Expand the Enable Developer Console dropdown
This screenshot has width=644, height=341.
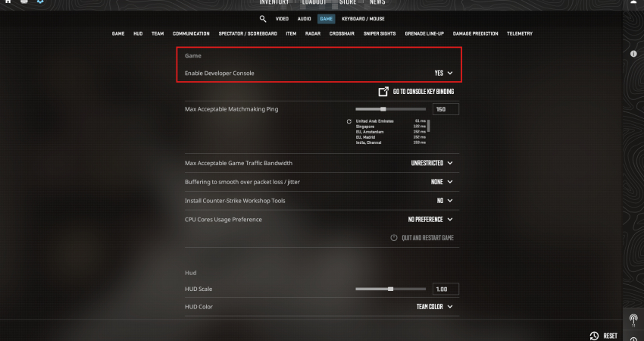(x=442, y=73)
